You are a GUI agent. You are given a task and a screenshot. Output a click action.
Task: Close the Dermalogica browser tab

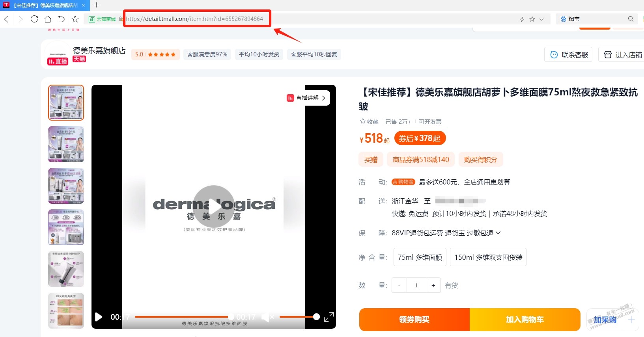pyautogui.click(x=84, y=5)
